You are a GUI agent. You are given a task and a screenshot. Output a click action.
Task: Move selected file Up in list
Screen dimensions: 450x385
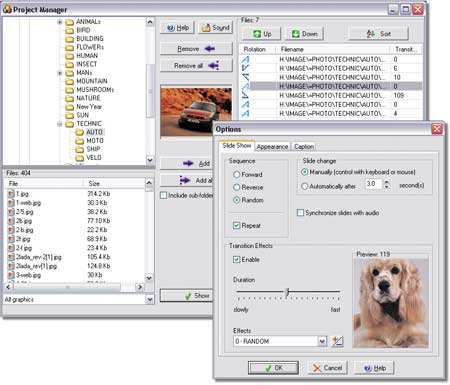[x=261, y=34]
